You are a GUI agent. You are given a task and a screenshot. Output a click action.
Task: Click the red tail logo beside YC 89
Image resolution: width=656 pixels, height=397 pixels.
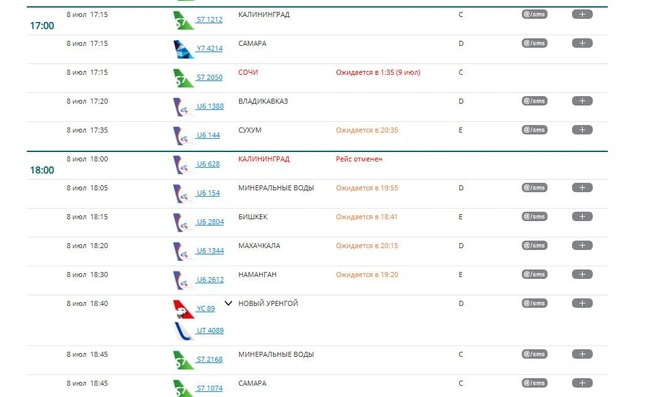click(183, 310)
